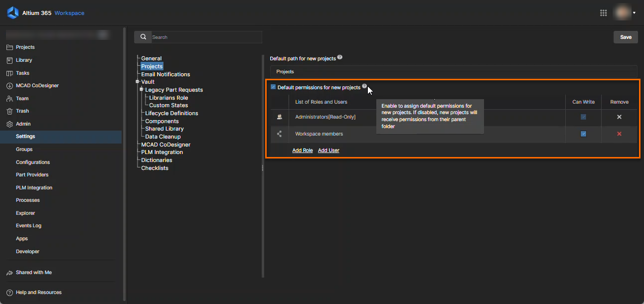Screen dimensions: 644x304
Task: Click the Default path Projects field
Action: [x=454, y=72]
